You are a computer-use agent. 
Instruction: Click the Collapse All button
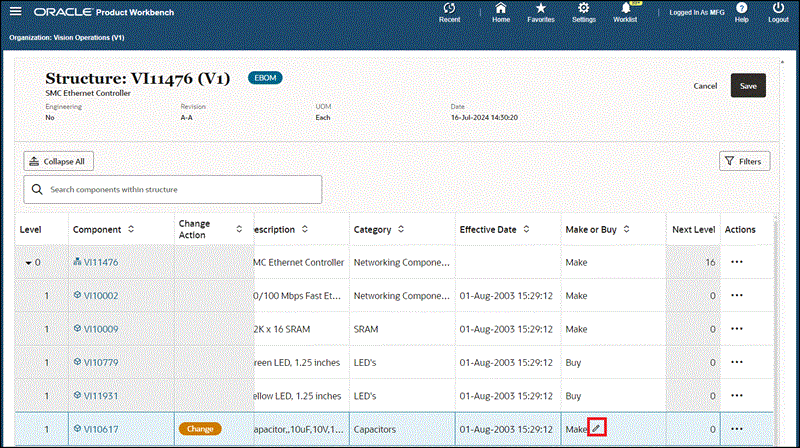[x=59, y=161]
